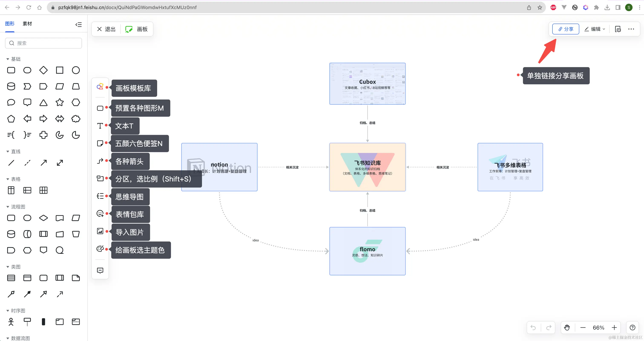Select the sticky note tool

tap(100, 144)
